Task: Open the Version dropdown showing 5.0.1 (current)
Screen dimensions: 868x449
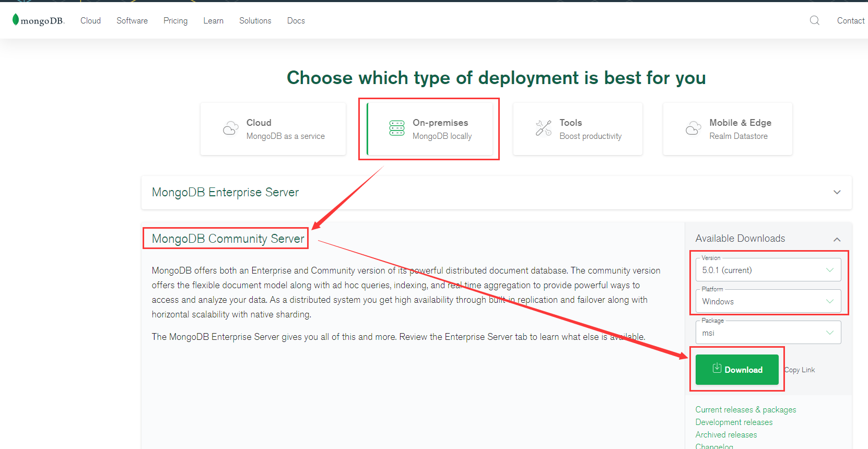Action: (x=768, y=270)
